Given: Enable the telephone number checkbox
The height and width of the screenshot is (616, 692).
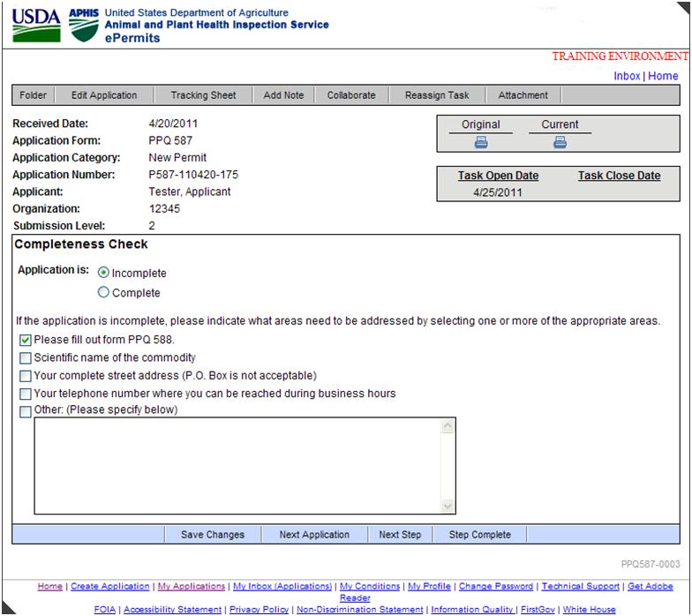Looking at the screenshot, I should point(26,394).
